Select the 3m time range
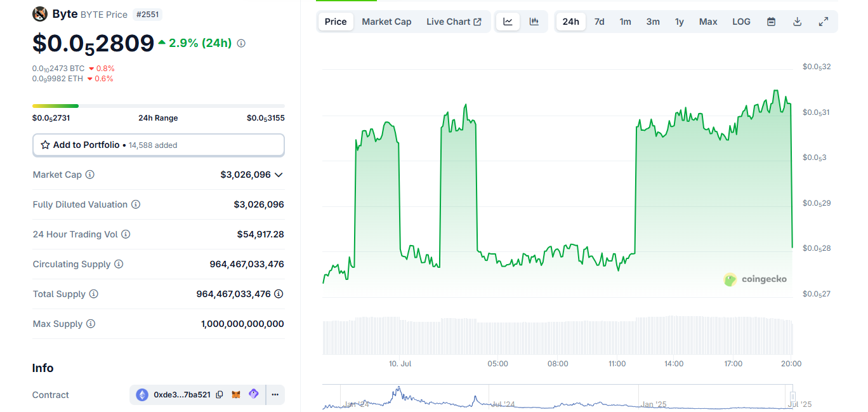 click(653, 22)
